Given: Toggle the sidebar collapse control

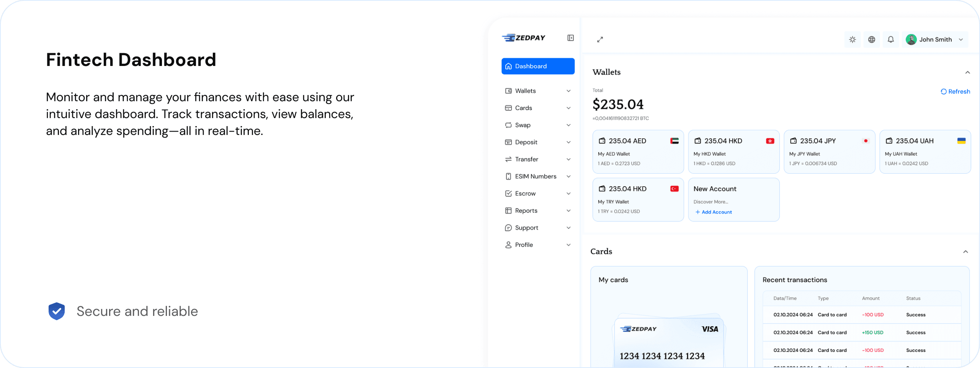Looking at the screenshot, I should pyautogui.click(x=570, y=38).
